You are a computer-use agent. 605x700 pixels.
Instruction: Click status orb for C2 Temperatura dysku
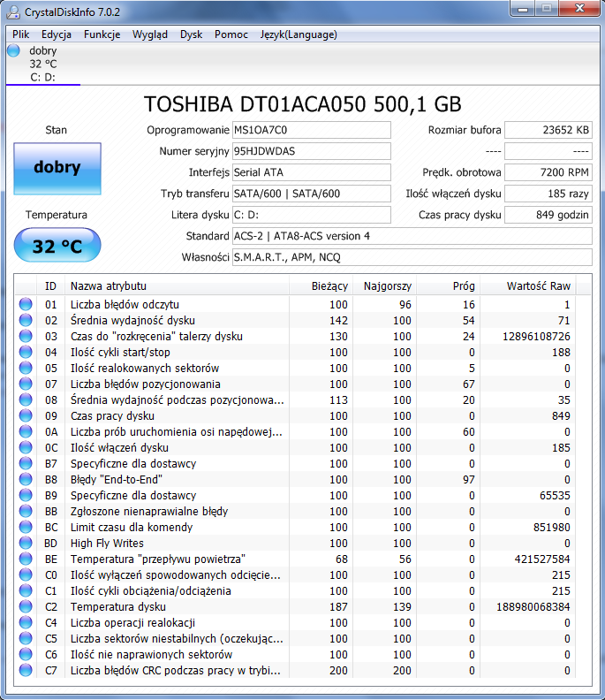point(26,606)
